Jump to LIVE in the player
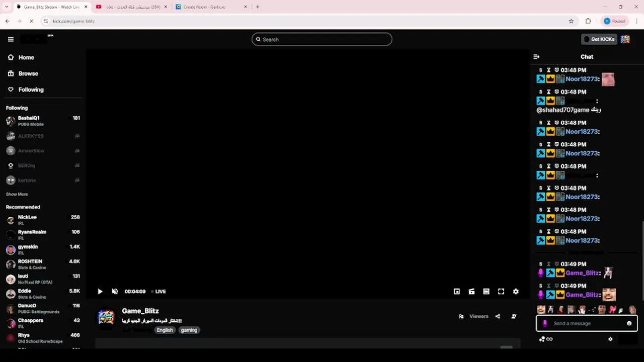Image resolution: width=644 pixels, height=362 pixels. point(159,292)
